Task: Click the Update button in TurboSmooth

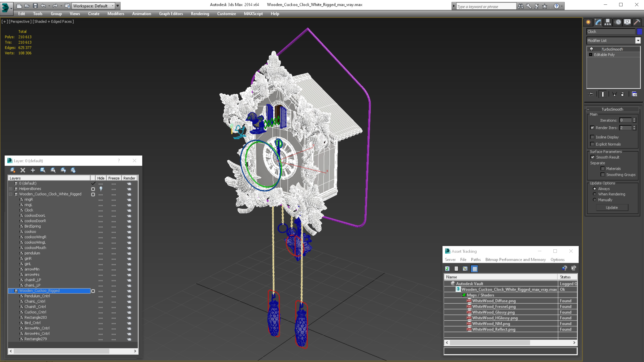Action: pyautogui.click(x=612, y=207)
